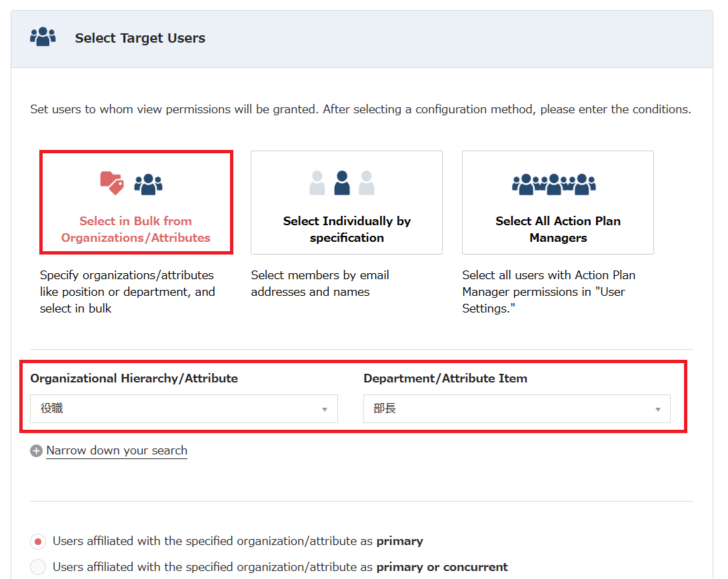Click the "Select Target Users" section title
Image resolution: width=728 pixels, height=579 pixels.
click(x=140, y=38)
